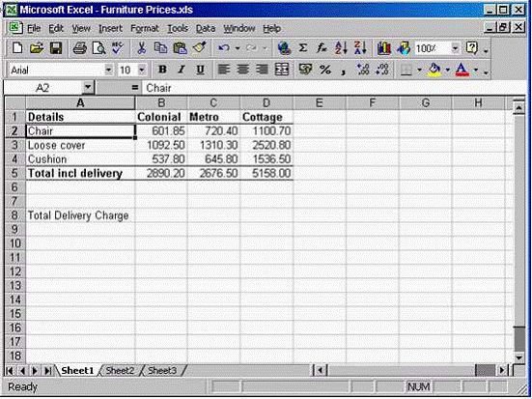Viewport: 532px width, 399px height.
Task: Click the AutoSum sigma icon
Action: click(303, 48)
